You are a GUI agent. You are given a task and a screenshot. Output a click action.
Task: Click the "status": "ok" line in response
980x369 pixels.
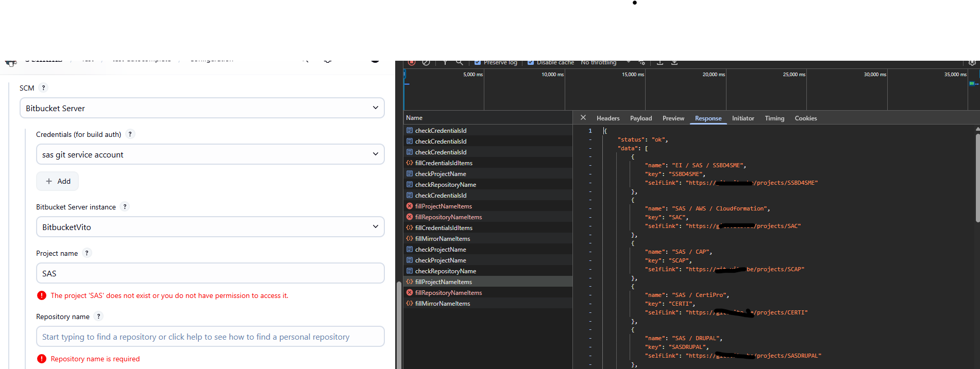click(x=643, y=139)
